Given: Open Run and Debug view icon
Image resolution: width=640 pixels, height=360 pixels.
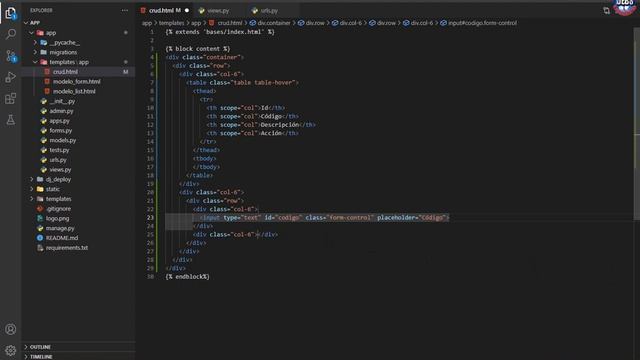Looking at the screenshot, I should (x=11, y=77).
